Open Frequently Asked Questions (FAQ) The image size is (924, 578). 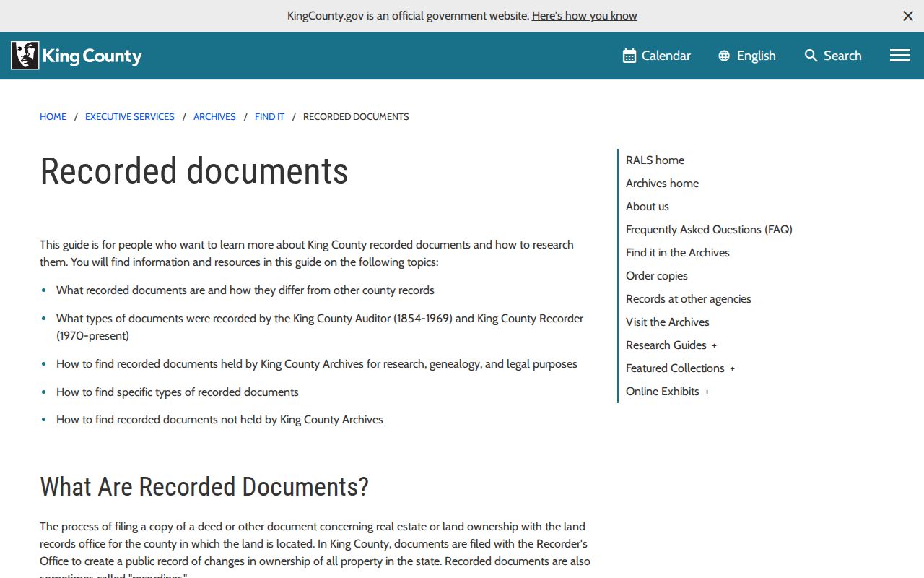pyautogui.click(x=709, y=230)
